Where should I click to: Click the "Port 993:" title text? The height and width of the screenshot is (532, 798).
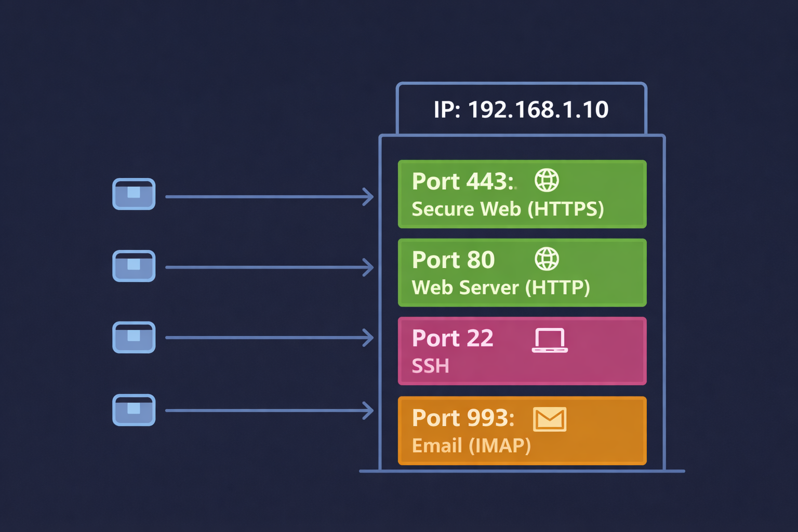[463, 418]
